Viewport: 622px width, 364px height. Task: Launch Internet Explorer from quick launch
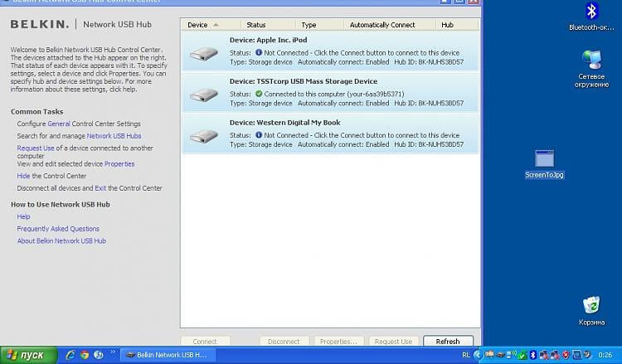[70, 355]
